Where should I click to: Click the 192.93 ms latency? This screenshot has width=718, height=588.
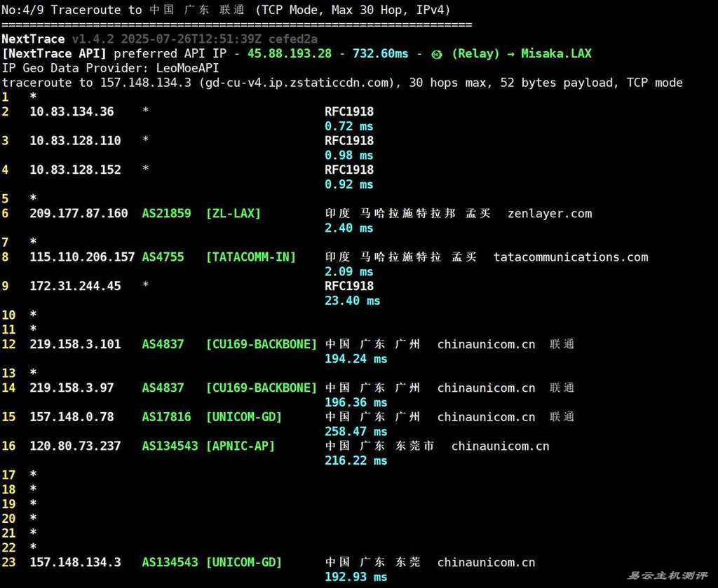click(355, 577)
